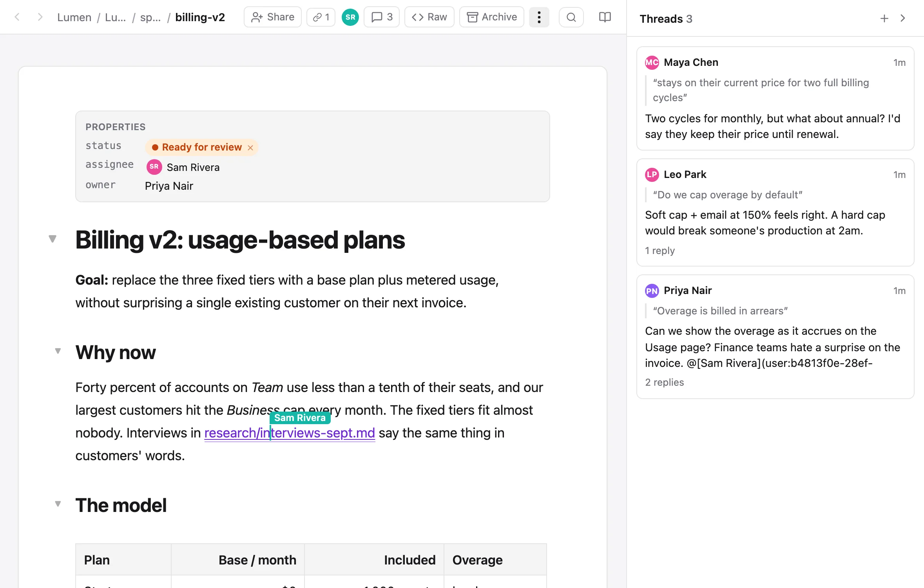Click assignee Sam Rivera
This screenshot has height=588, width=924.
183,167
